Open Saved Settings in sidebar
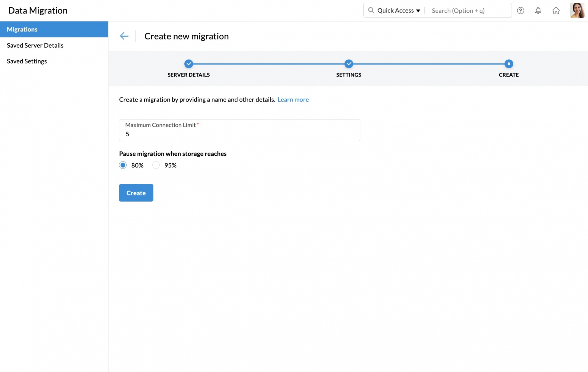 (x=27, y=61)
